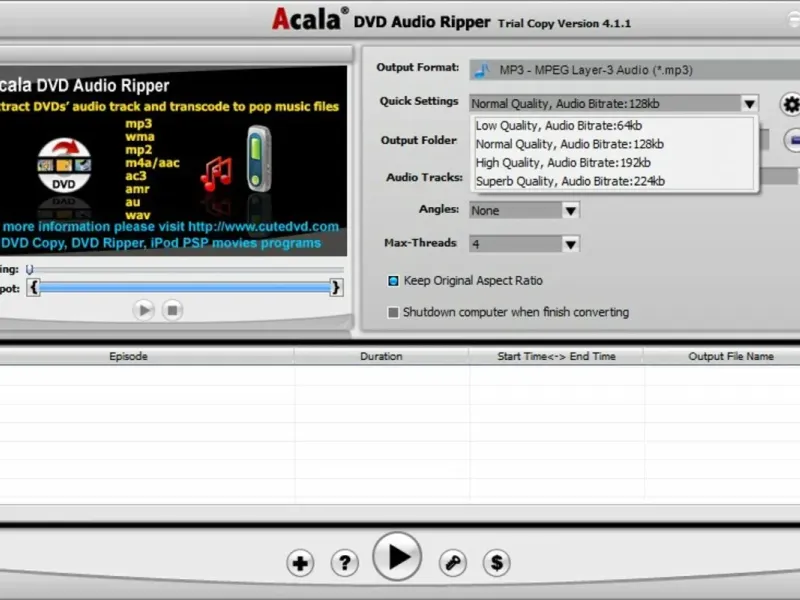
Task: Click the dollar sign purchase icon
Action: point(496,563)
